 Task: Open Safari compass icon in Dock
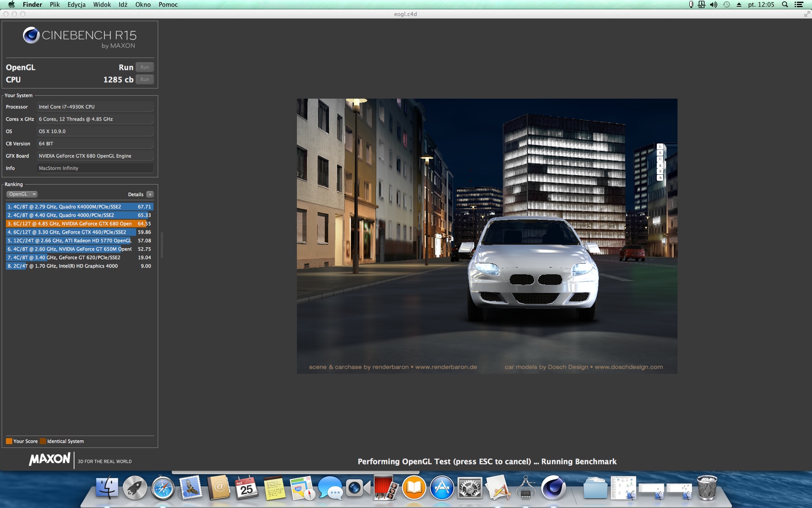(x=163, y=488)
